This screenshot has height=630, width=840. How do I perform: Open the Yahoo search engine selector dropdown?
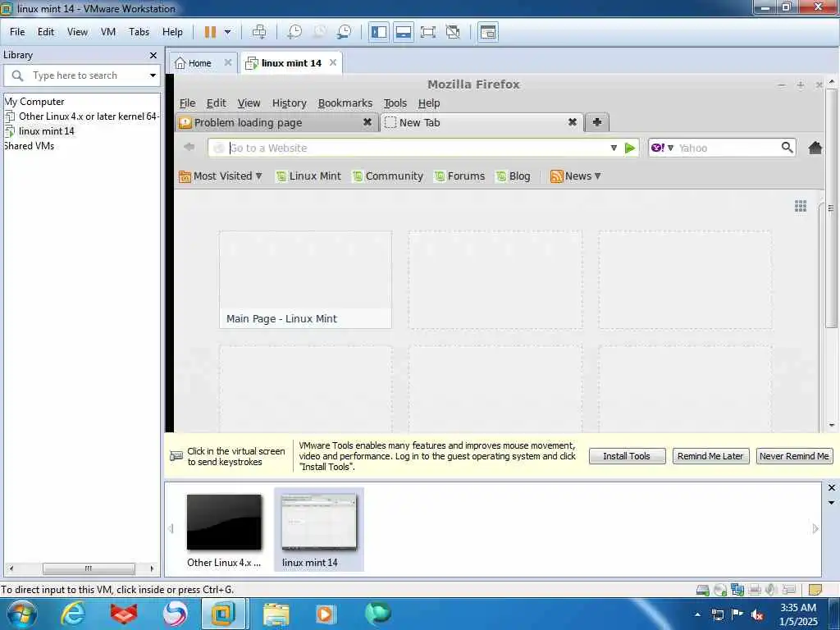point(663,148)
